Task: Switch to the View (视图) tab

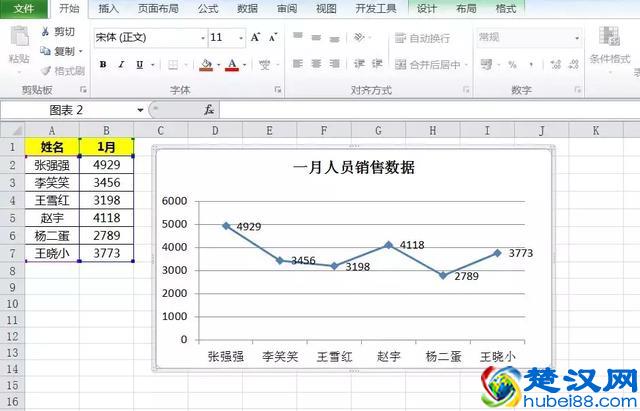Action: (x=326, y=9)
